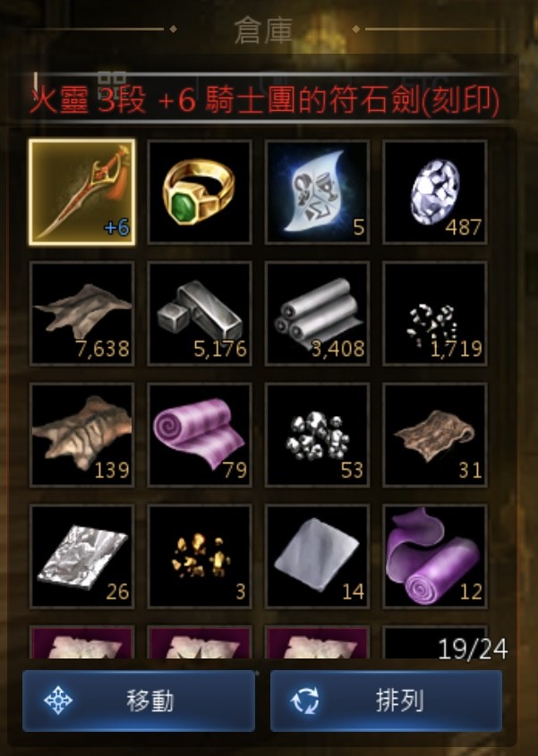Viewport: 538px width, 756px height.
Task: Select the silver ore fragments stack 1,719
Action: point(435,313)
